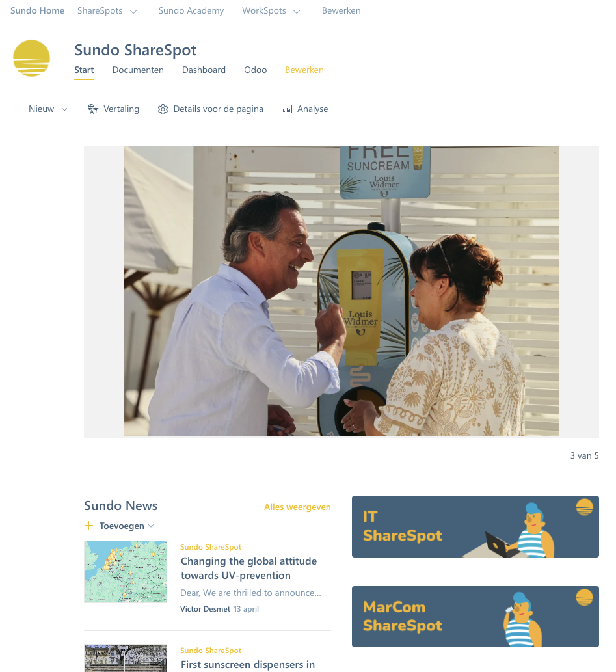This screenshot has height=672, width=616.
Task: Click the sun icon on IT ShareSpot banner
Action: point(584,507)
